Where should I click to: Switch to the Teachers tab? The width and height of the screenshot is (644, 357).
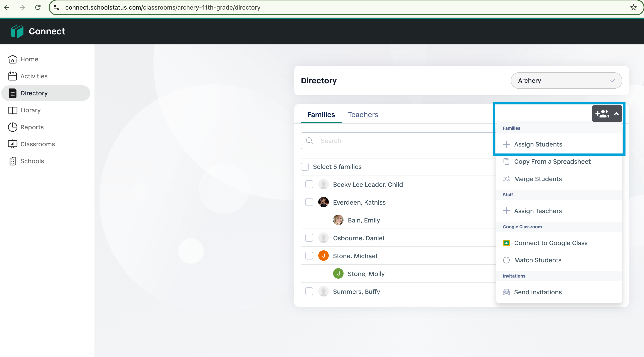point(363,115)
